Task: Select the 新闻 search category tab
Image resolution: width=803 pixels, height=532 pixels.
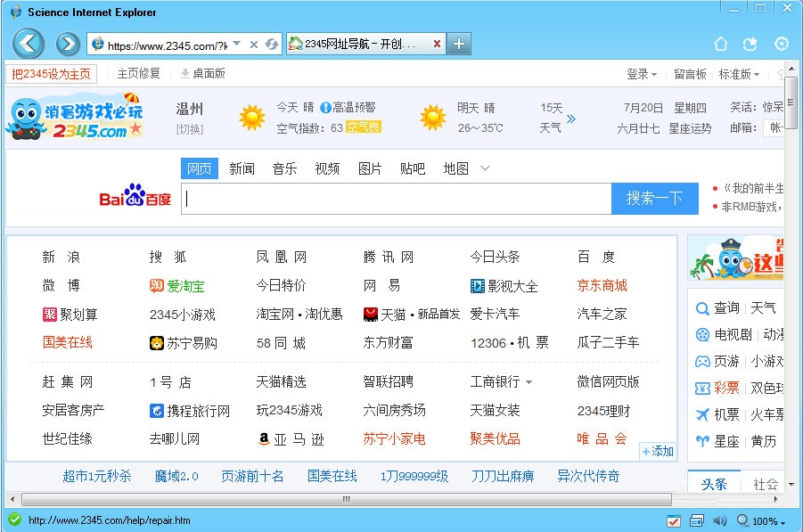Action: 242,168
